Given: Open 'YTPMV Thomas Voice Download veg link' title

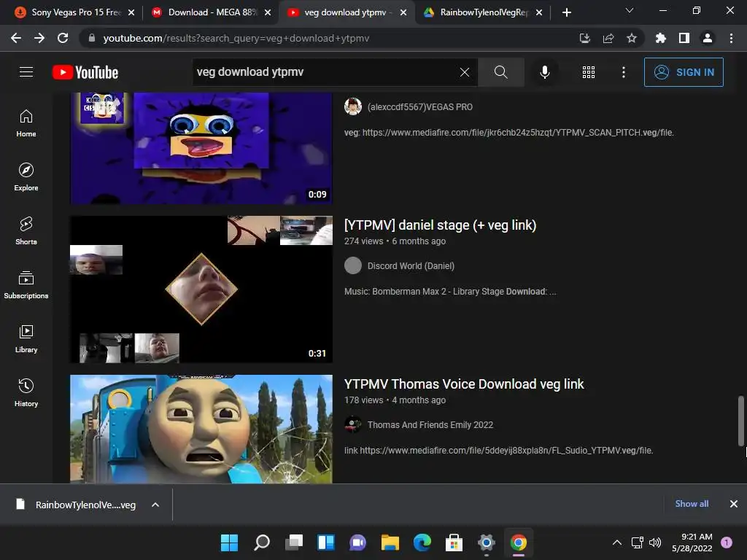Looking at the screenshot, I should 464,384.
